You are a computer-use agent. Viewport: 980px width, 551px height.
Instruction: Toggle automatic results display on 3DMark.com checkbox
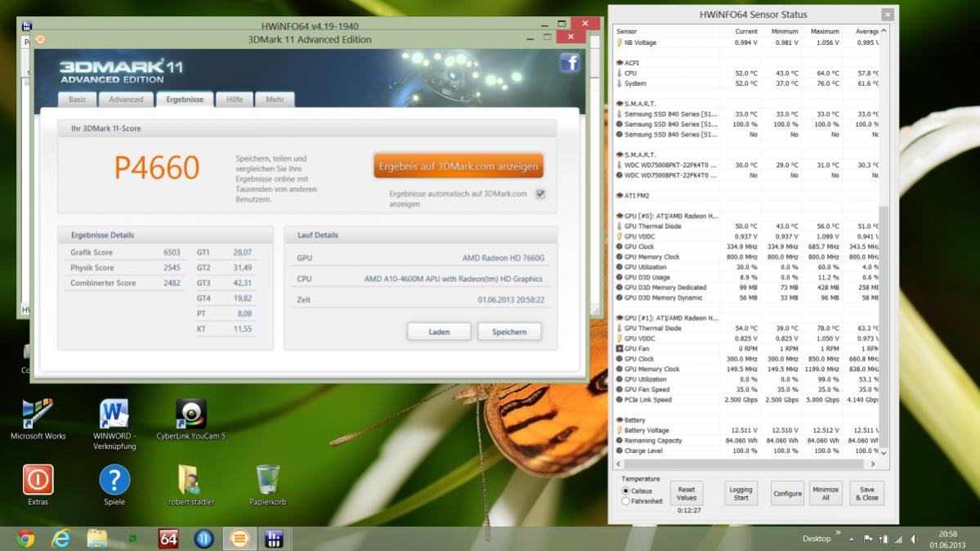pyautogui.click(x=540, y=194)
